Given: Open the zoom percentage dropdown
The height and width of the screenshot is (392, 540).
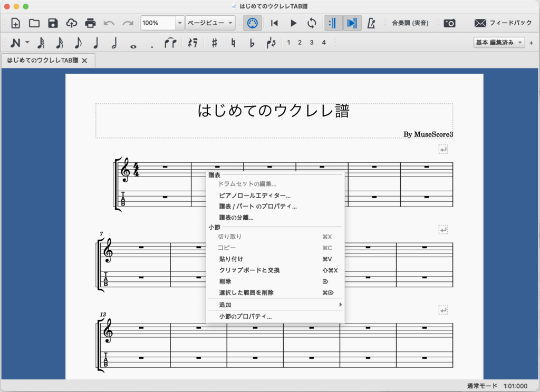Looking at the screenshot, I should [x=180, y=23].
